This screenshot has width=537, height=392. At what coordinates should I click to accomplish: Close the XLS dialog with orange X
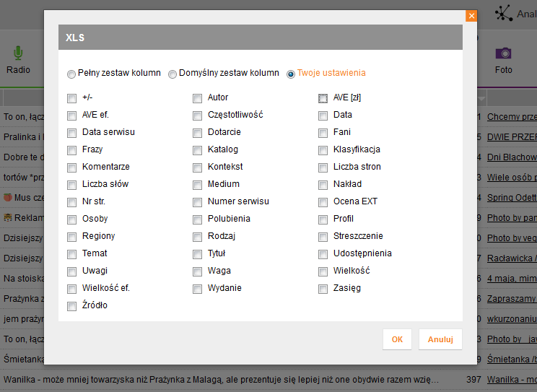tap(471, 16)
